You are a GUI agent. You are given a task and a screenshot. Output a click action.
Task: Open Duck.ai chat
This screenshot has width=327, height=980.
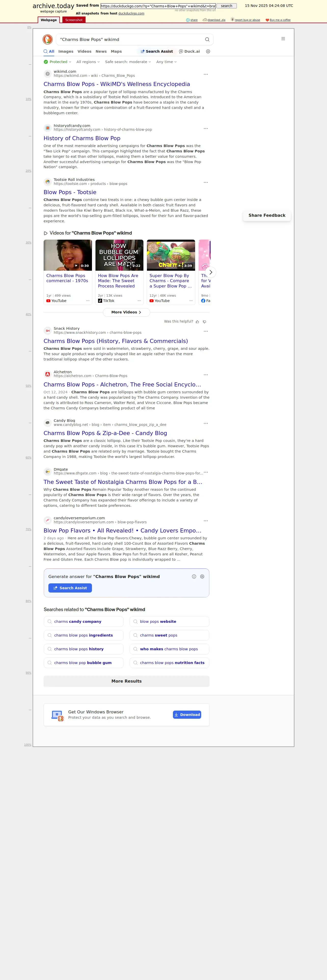189,51
